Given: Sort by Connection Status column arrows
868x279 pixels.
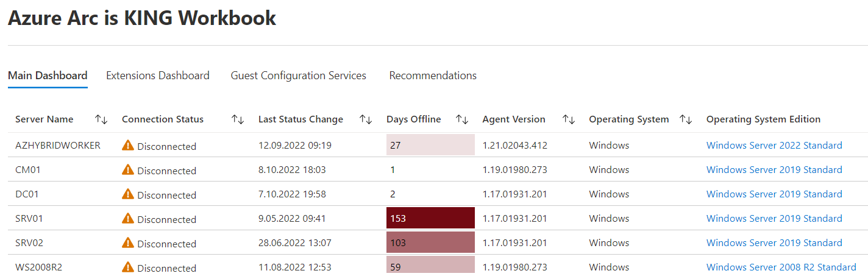Looking at the screenshot, I should [x=238, y=119].
